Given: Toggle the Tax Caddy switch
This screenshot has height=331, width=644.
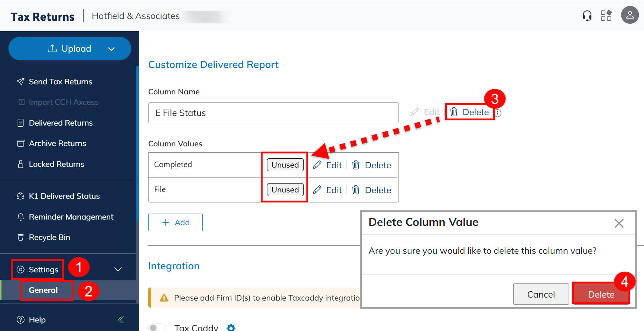Looking at the screenshot, I should pyautogui.click(x=157, y=327).
